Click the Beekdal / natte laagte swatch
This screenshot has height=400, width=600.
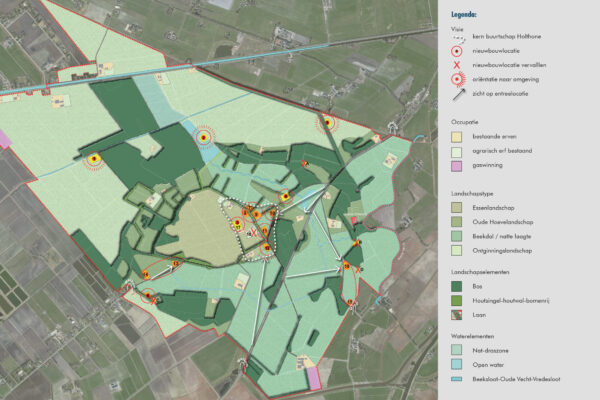[457, 237]
